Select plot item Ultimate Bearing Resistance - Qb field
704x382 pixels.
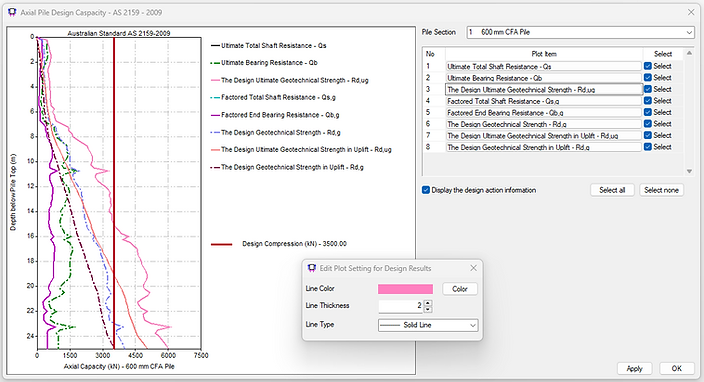(544, 78)
